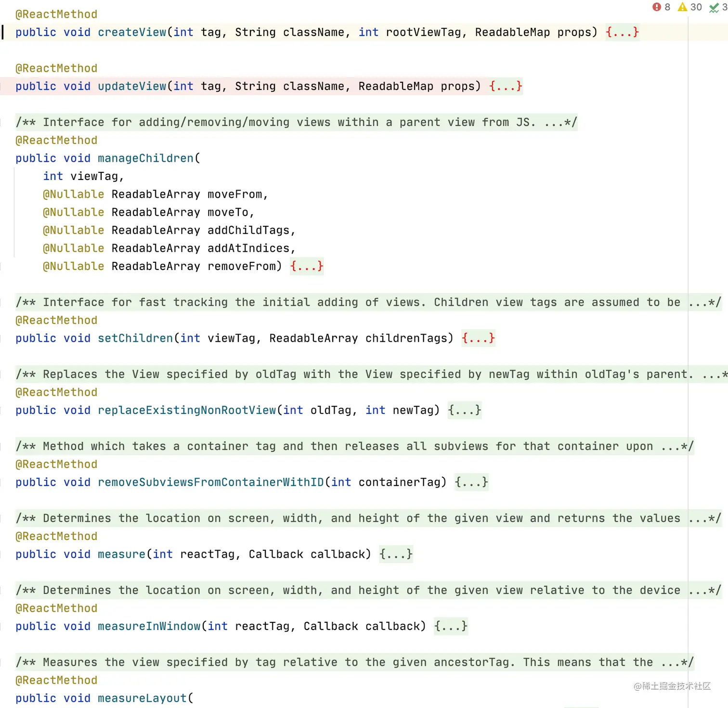Click the reactTag parameter in measureInWindow

tap(262, 626)
